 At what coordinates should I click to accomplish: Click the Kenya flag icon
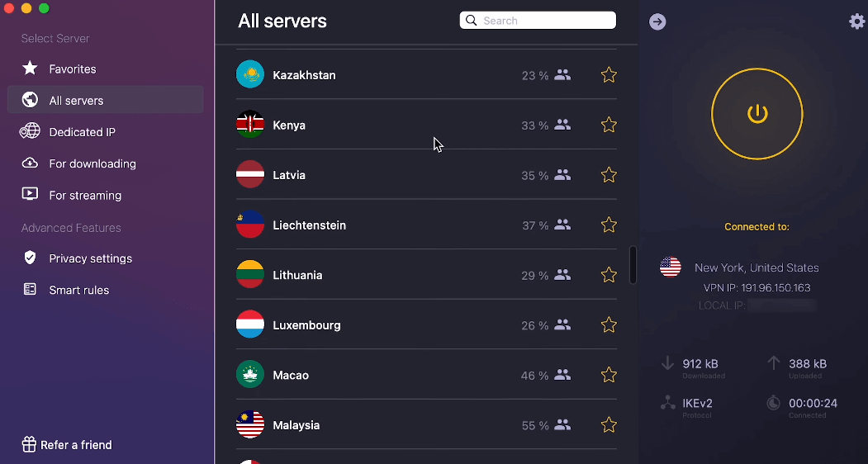tap(250, 125)
